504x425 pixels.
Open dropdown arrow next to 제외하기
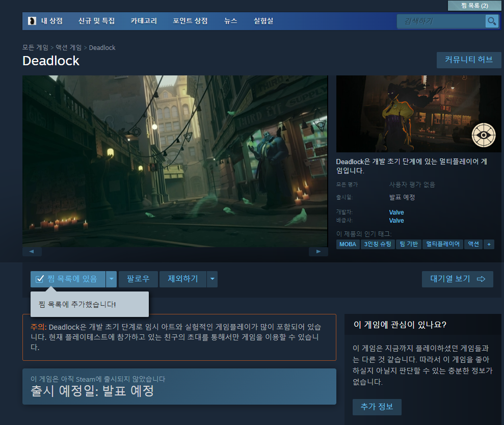pyautogui.click(x=212, y=279)
